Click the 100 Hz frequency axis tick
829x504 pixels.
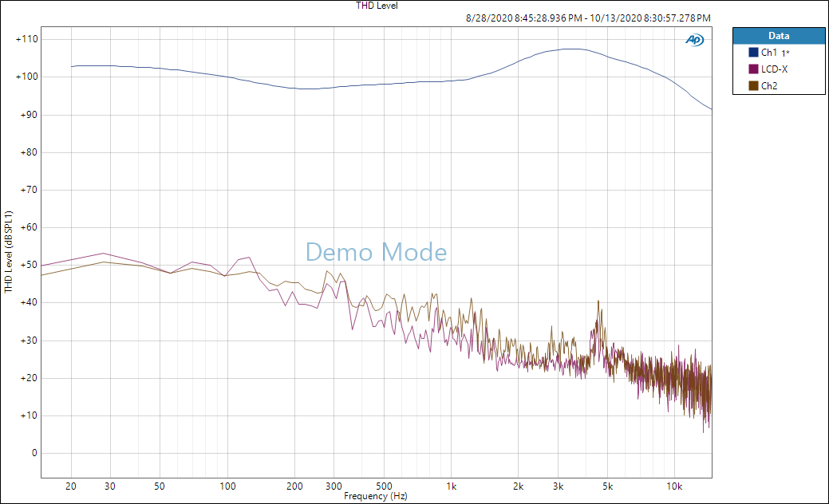coord(228,486)
